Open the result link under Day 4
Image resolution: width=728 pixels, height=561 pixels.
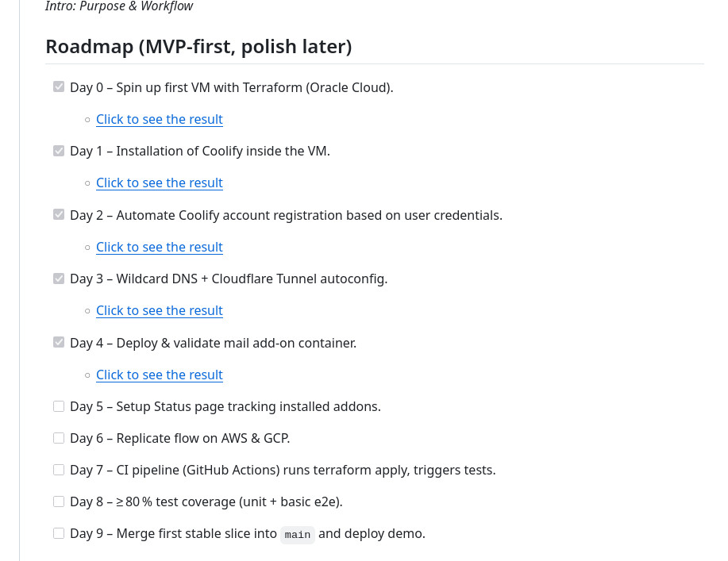(x=160, y=375)
